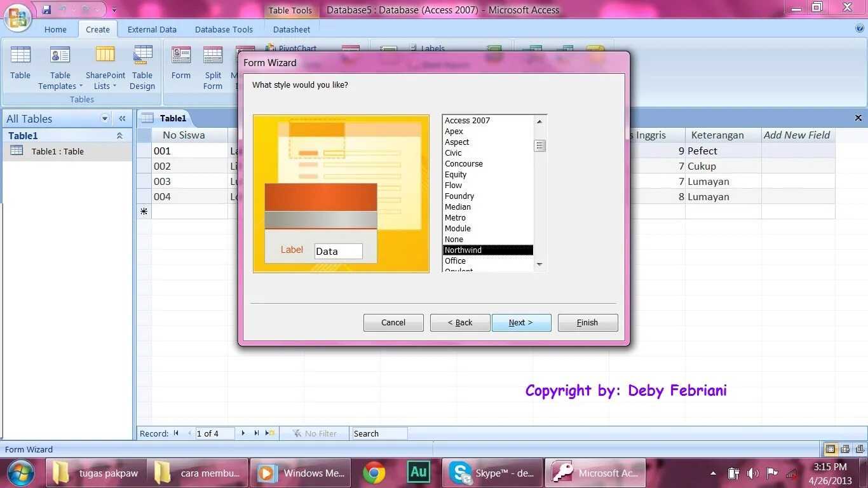
Task: Select the Northwind style
Action: click(488, 250)
